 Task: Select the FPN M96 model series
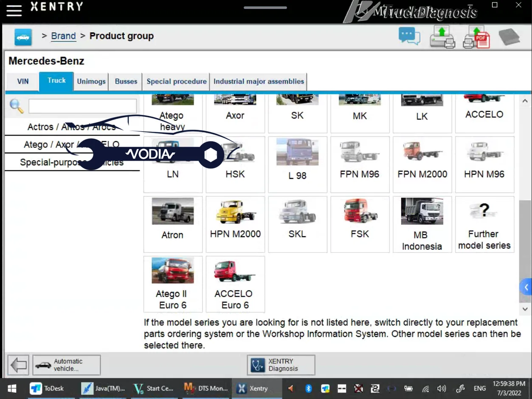360,164
